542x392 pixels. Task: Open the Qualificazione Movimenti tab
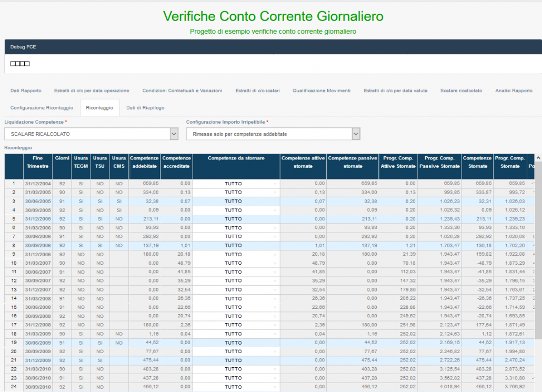point(322,91)
